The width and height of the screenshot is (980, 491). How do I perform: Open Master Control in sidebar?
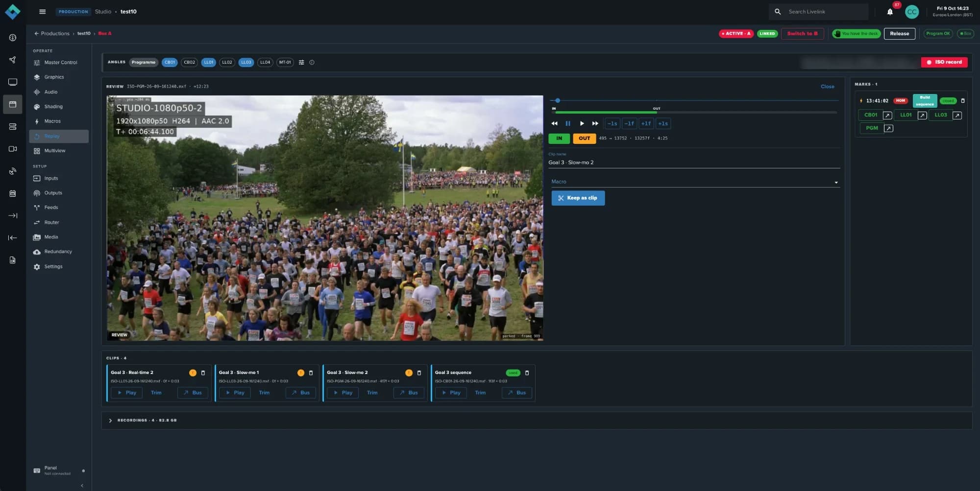pyautogui.click(x=59, y=63)
